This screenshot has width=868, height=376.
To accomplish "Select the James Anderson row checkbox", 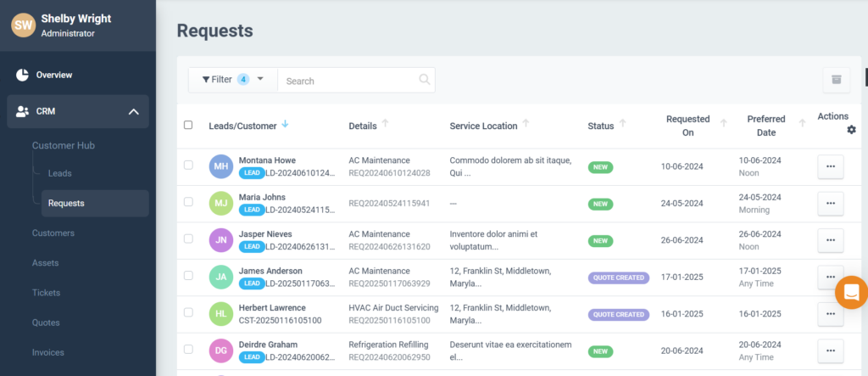I will pyautogui.click(x=188, y=277).
